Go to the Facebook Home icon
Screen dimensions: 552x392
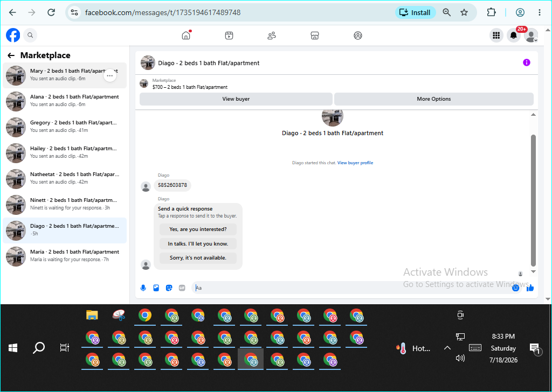(186, 36)
